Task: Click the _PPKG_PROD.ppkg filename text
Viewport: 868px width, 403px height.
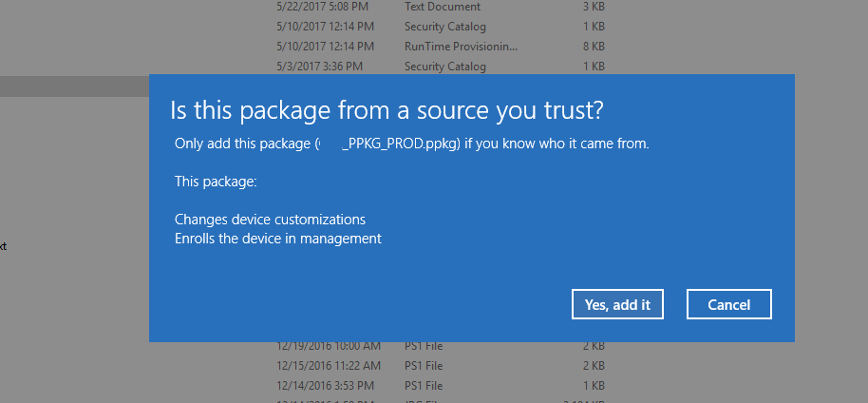Action: [401, 144]
